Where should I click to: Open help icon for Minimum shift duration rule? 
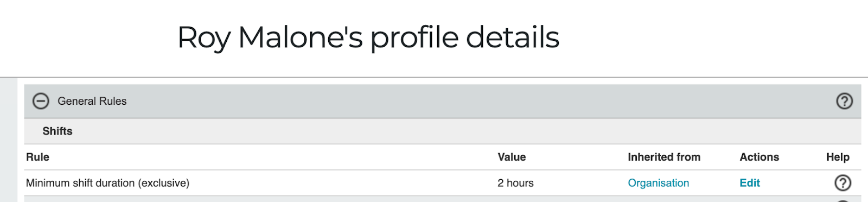click(843, 183)
